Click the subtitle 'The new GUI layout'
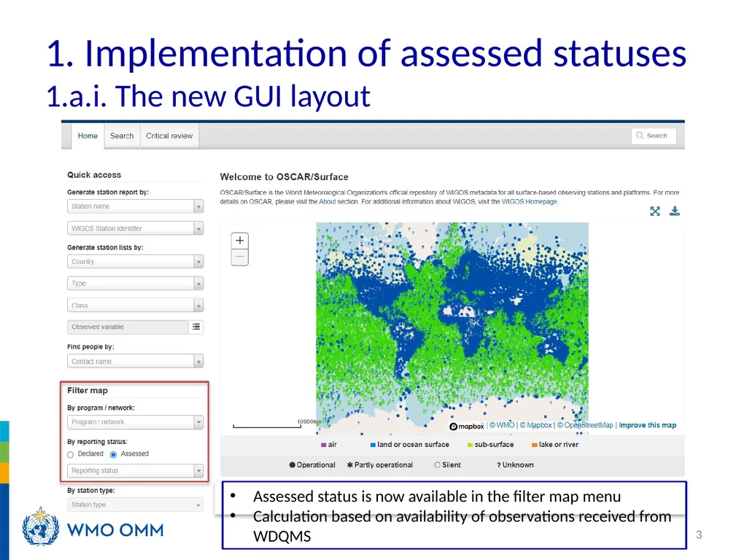The image size is (747, 560). (242, 96)
